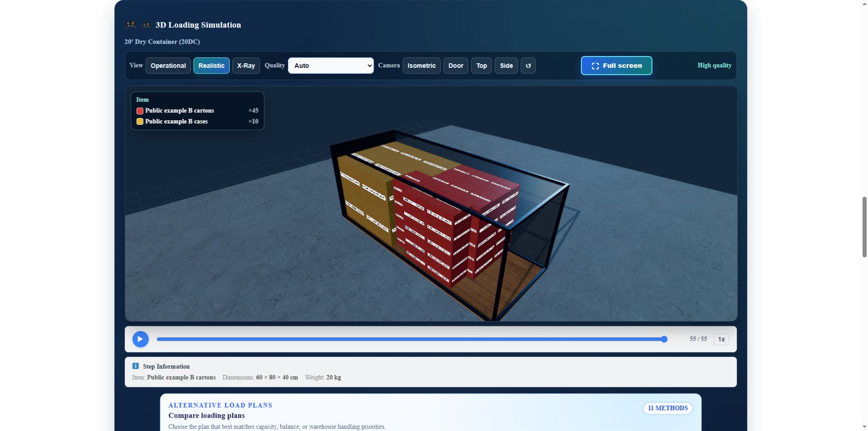868x431 pixels.
Task: Click the '3D Loading Simulation' heading
Action: (198, 25)
